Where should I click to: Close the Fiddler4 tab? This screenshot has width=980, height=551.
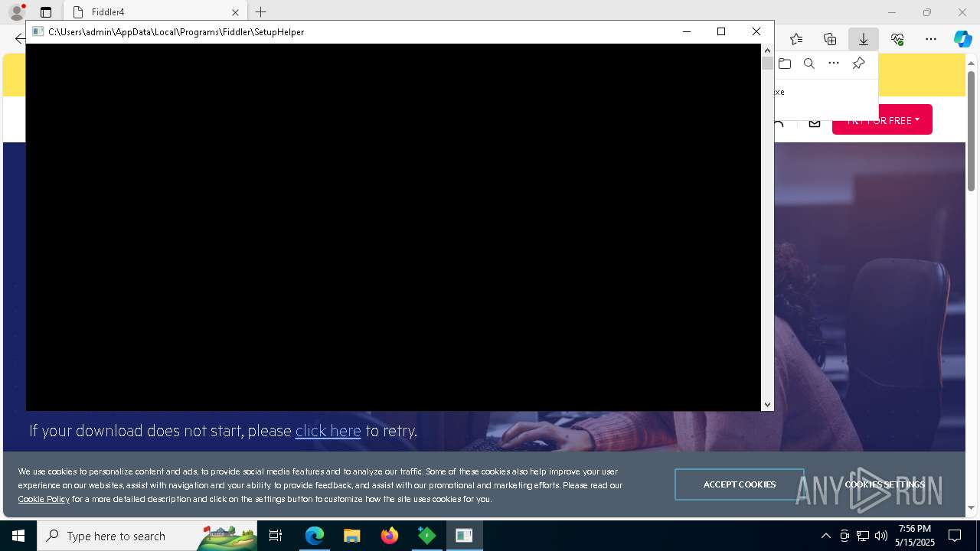[x=235, y=12]
